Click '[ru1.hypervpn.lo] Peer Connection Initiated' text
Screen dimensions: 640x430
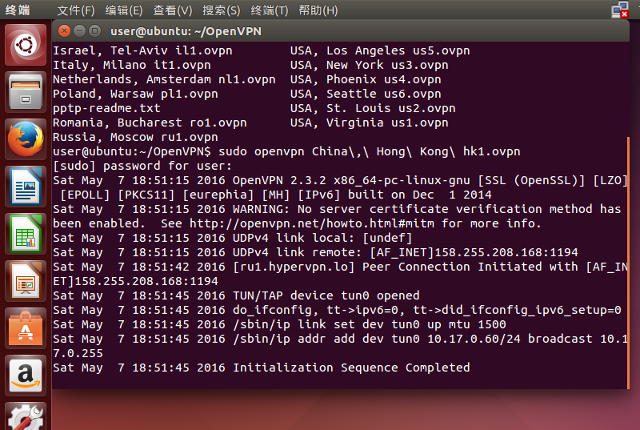(x=351, y=267)
